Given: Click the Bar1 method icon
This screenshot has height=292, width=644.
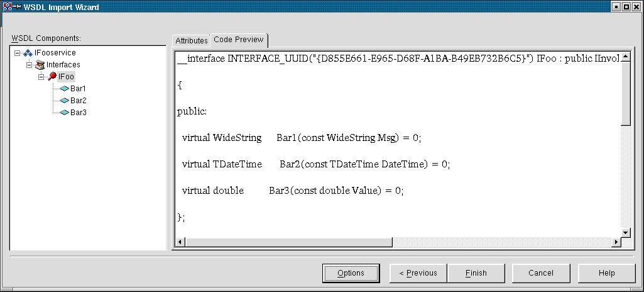Looking at the screenshot, I should point(64,89).
